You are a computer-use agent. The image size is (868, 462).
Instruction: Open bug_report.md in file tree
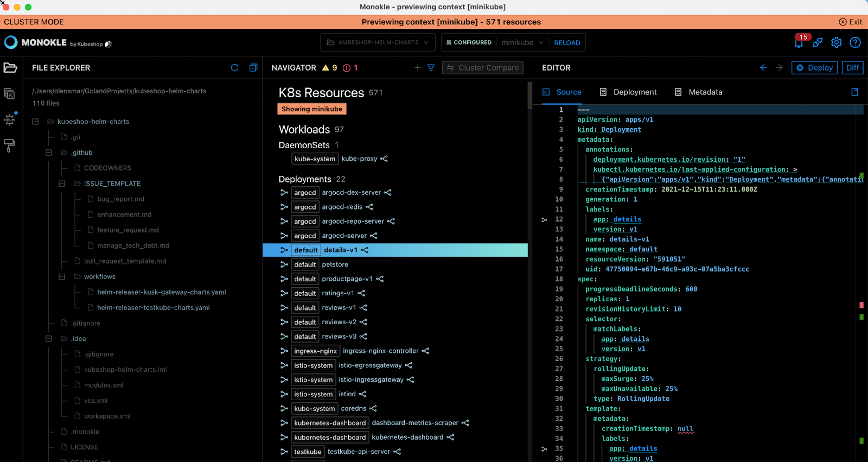120,199
